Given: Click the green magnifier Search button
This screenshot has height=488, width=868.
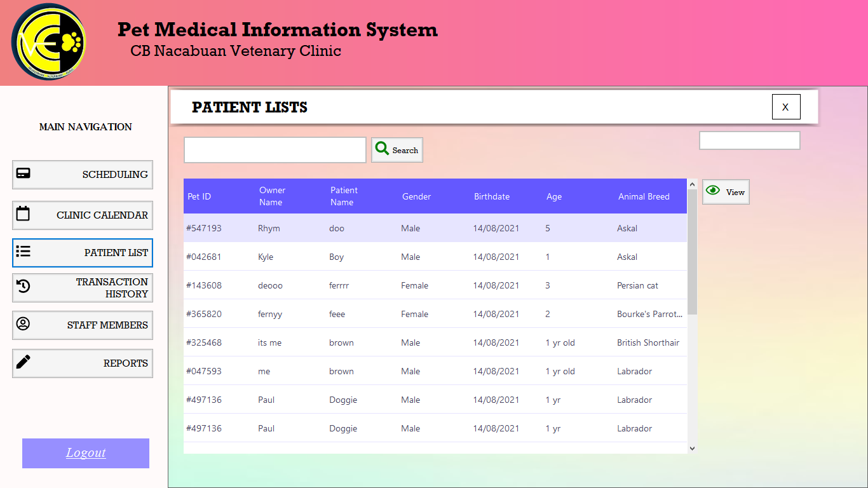Looking at the screenshot, I should (397, 150).
